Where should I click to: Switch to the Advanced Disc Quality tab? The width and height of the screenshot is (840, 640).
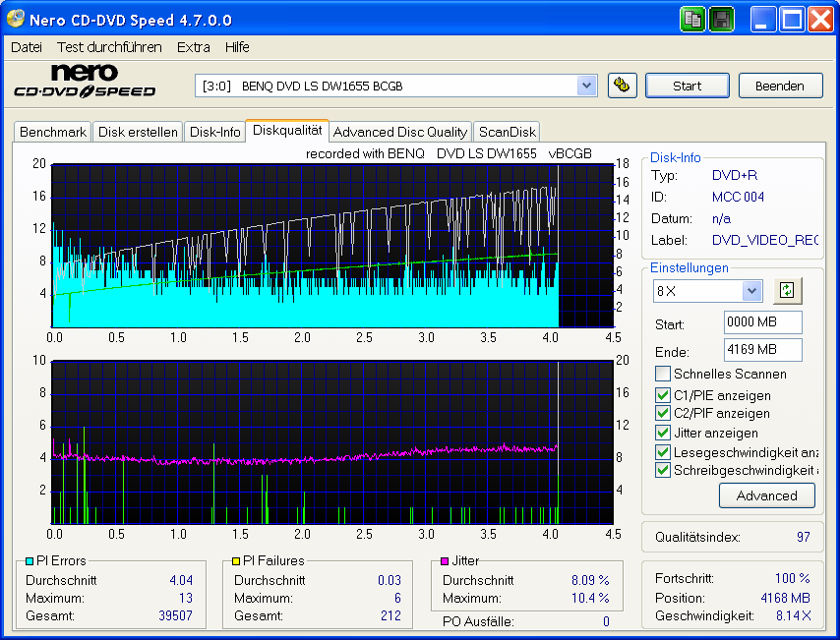coord(400,131)
